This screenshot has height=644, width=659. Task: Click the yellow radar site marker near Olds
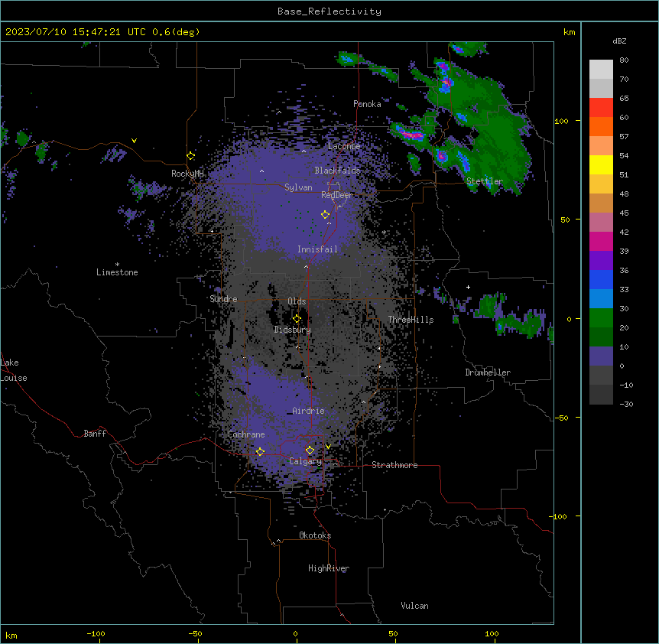[x=297, y=319]
